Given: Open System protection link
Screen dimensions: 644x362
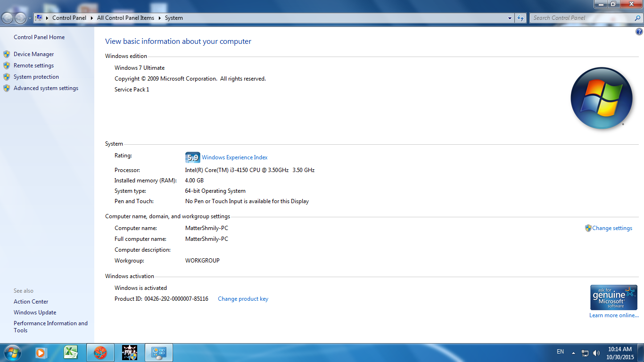Looking at the screenshot, I should pyautogui.click(x=36, y=77).
